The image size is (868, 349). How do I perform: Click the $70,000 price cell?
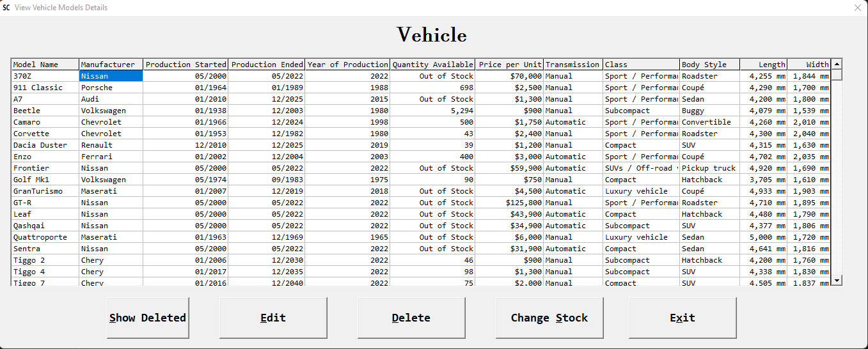coord(510,76)
